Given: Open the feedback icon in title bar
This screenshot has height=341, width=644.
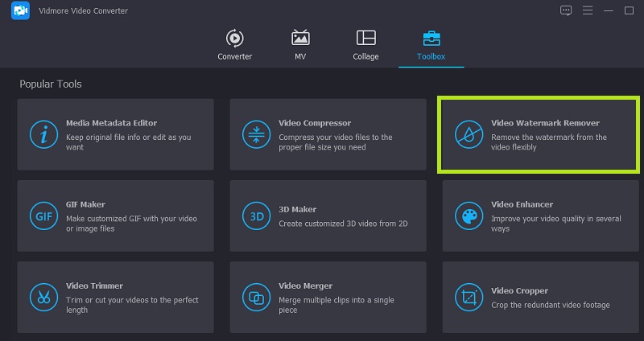Looking at the screenshot, I should pyautogui.click(x=565, y=10).
